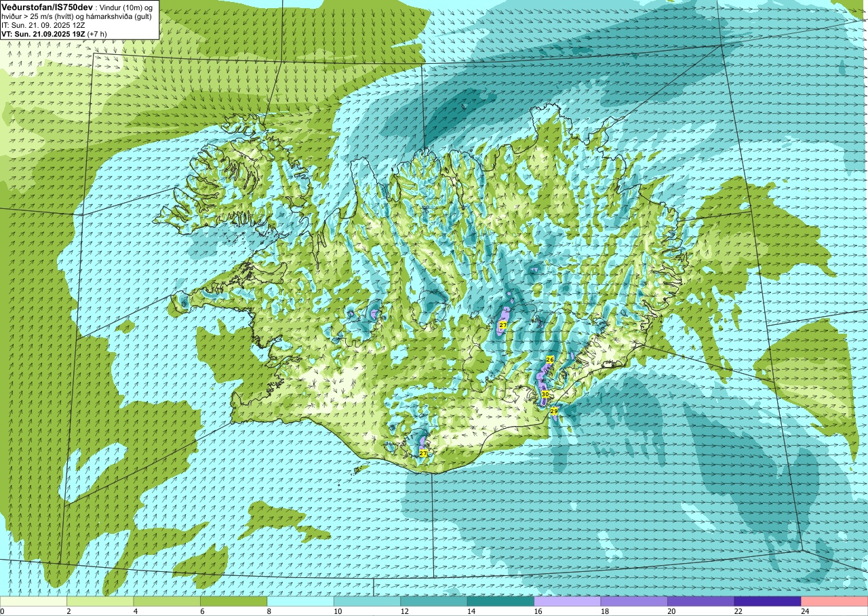Click the legend scale number 4
This screenshot has width=868, height=616.
click(x=136, y=611)
